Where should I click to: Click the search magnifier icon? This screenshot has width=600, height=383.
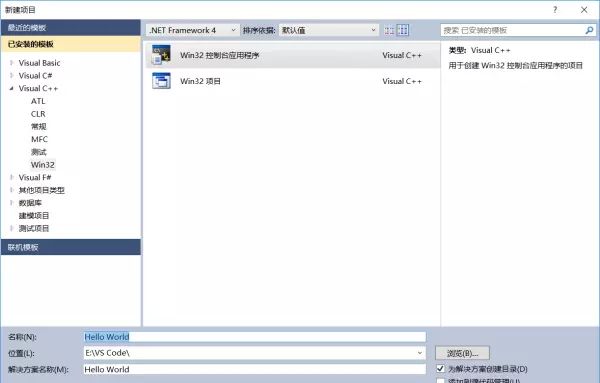point(589,30)
